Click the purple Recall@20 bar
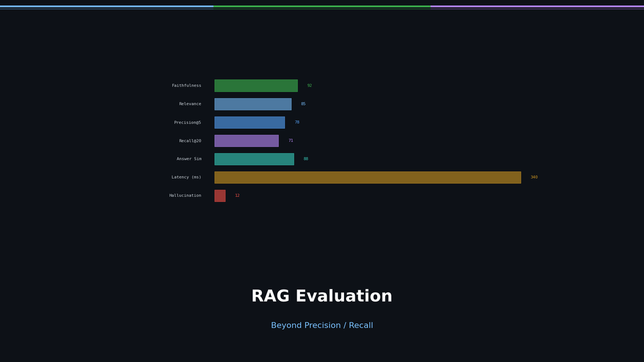 coord(246,141)
